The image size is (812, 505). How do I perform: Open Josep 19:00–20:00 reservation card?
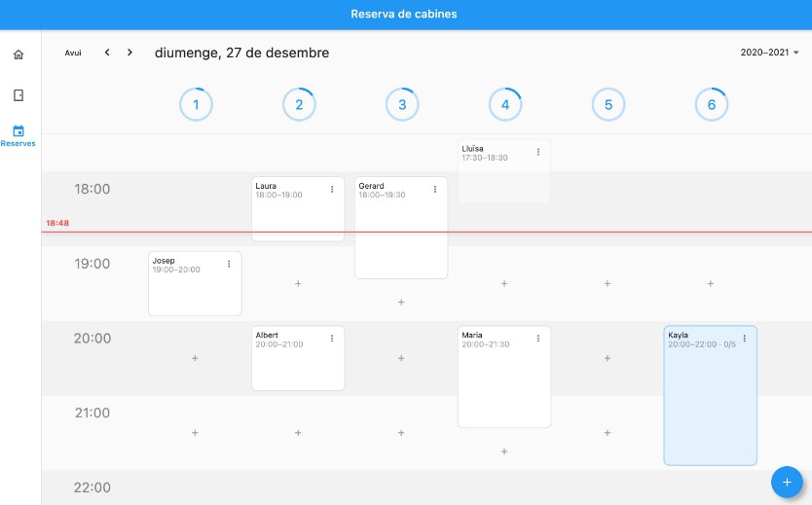coord(195,283)
